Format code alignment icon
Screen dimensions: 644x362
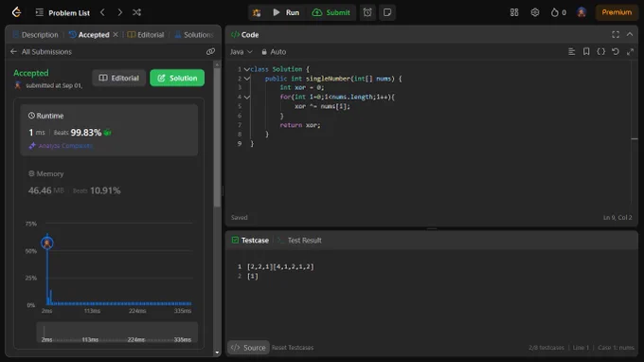(x=571, y=52)
